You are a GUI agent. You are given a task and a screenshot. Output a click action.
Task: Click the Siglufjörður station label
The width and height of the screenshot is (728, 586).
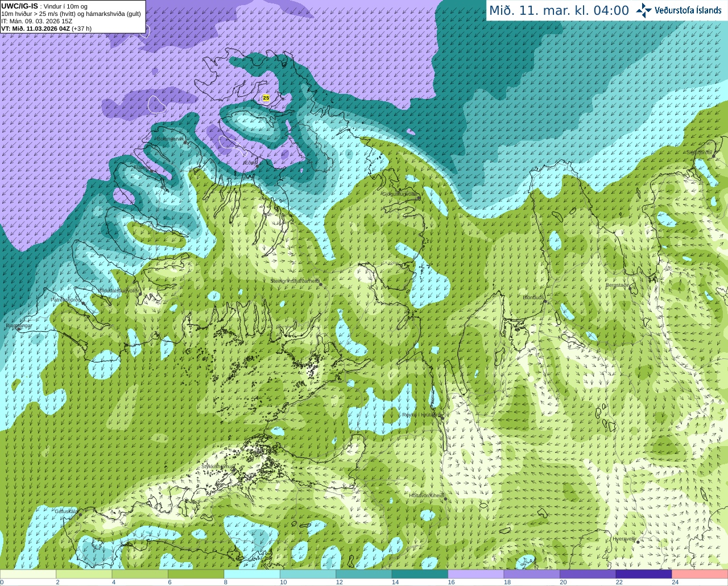699,152
